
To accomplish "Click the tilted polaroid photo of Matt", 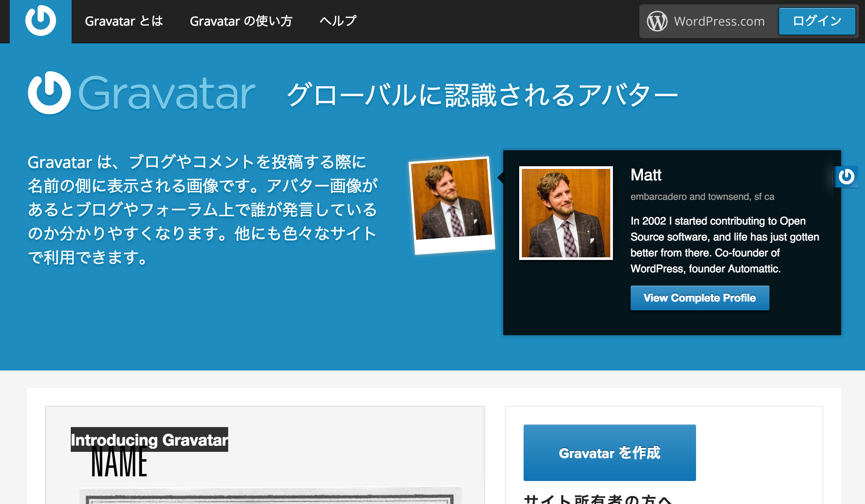I will pos(452,205).
